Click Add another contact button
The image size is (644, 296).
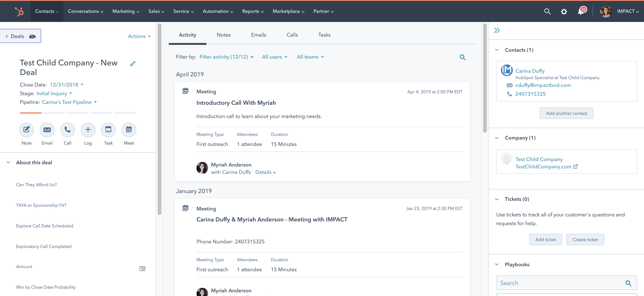[x=566, y=113]
